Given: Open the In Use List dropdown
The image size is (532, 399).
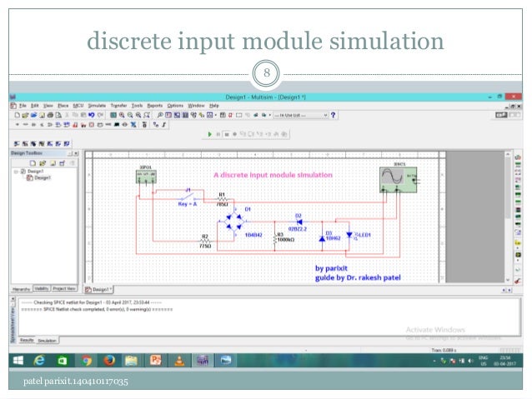Looking at the screenshot, I should [x=301, y=115].
